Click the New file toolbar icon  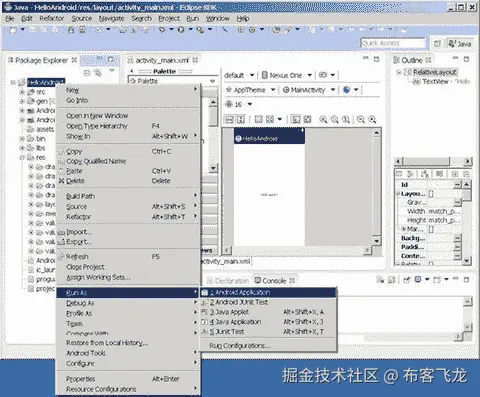(13, 30)
